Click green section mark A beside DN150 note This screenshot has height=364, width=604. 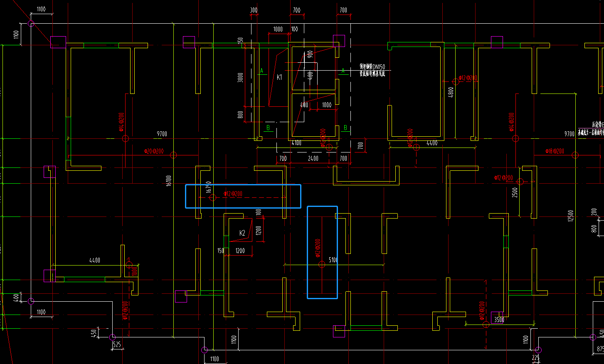(343, 71)
